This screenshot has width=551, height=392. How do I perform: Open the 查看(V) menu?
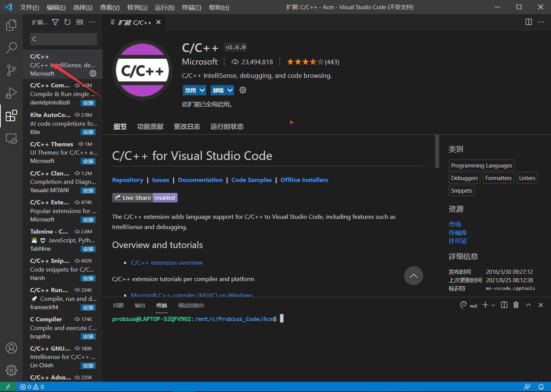coord(110,7)
